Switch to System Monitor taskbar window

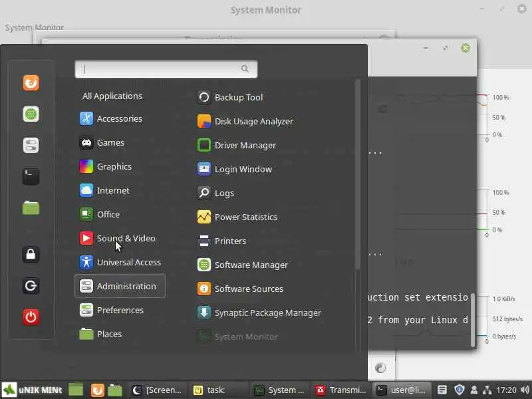coord(279,390)
